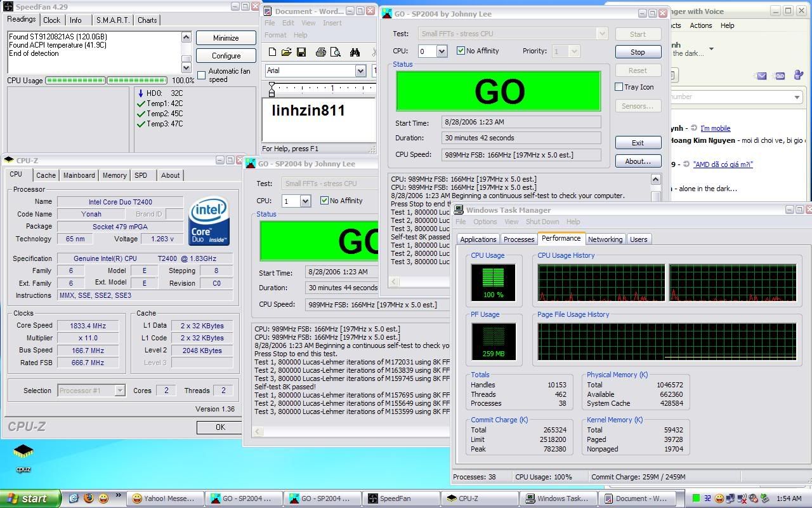Click the CPU Usage 100% meter in Task Manager
Image resolution: width=812 pixels, height=508 pixels.
493,282
